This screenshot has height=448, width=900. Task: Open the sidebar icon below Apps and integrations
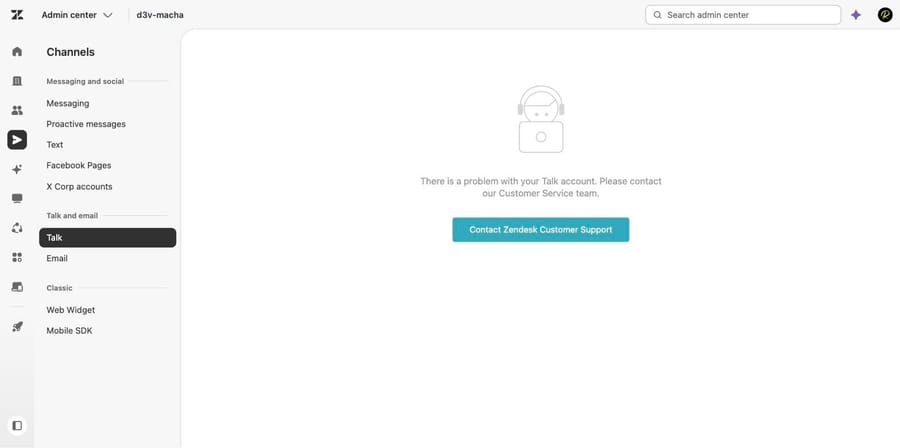[x=17, y=286]
